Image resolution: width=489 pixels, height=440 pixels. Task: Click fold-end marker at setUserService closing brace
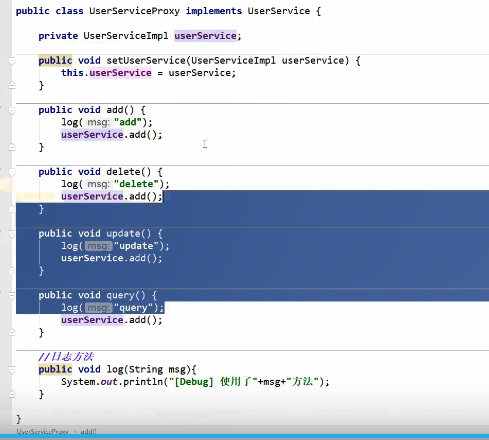click(12, 85)
